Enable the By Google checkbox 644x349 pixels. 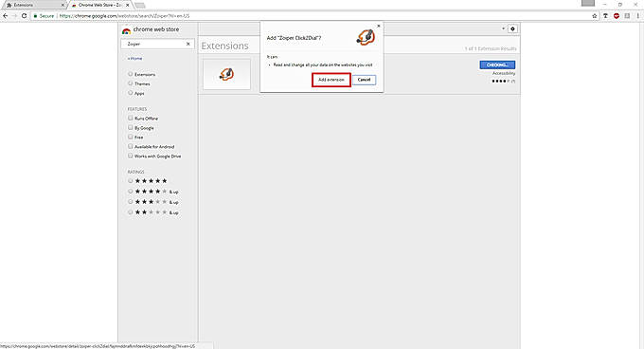[x=130, y=127]
